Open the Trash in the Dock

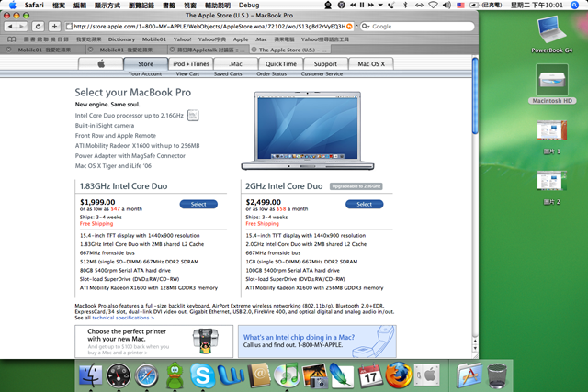pos(497,375)
